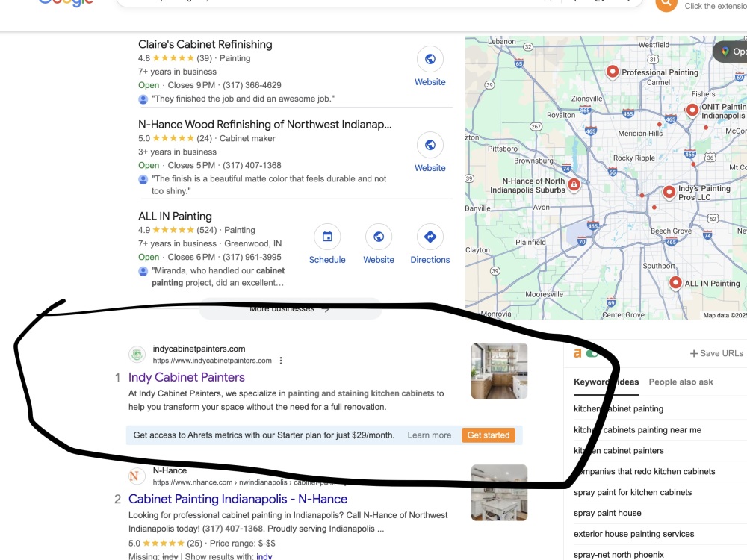Click the Schedule calendar icon for ALL IN Painting
This screenshot has width=747, height=560.
coord(327,237)
